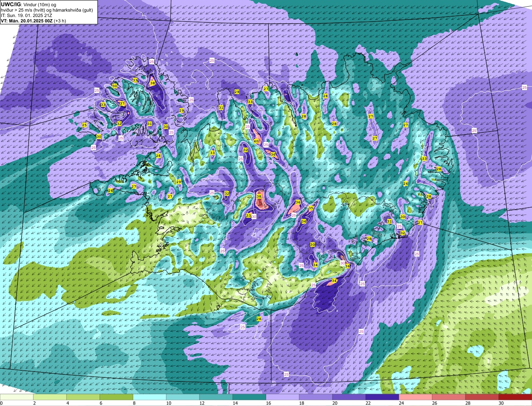Screen dimensions: 532x406
Task: Click the legend scale number "24"
Action: (x=401, y=403)
